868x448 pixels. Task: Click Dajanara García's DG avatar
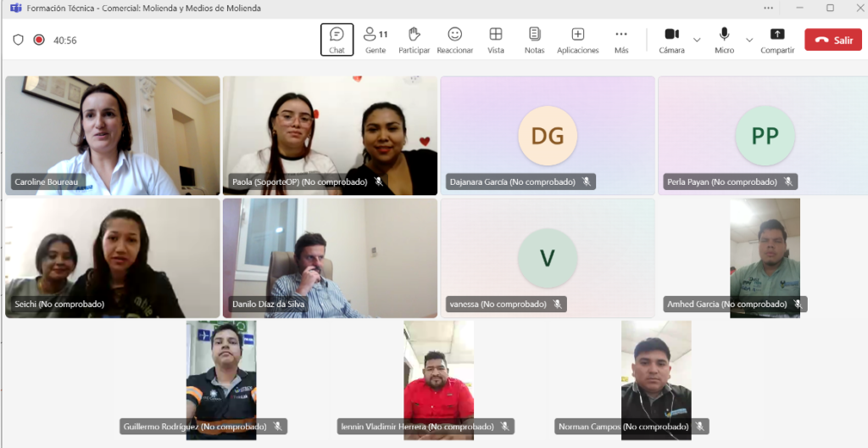pos(547,136)
